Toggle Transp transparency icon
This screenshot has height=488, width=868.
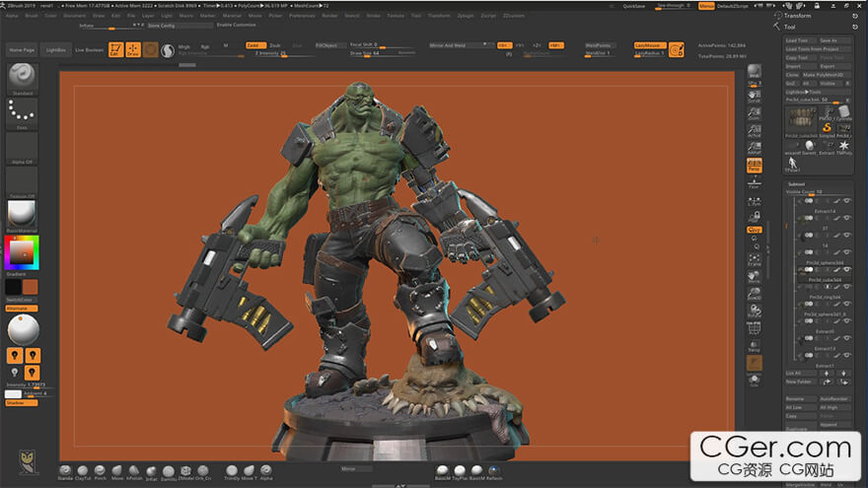754,346
